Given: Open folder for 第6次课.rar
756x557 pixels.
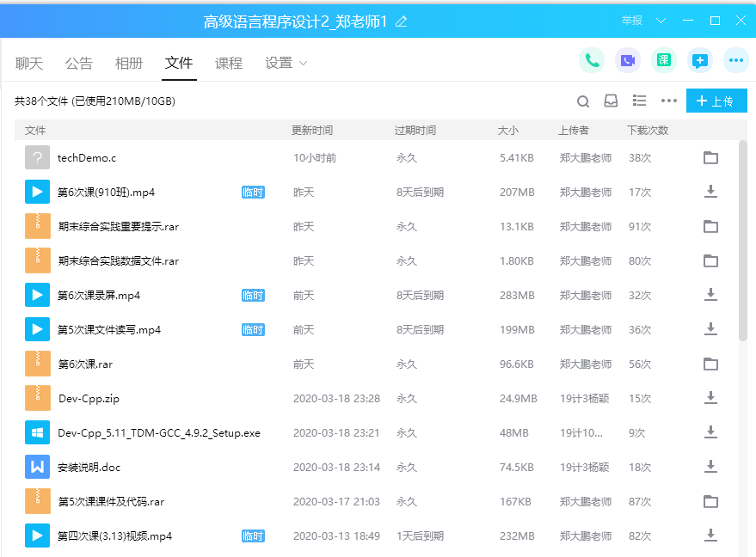Looking at the screenshot, I should [x=710, y=364].
